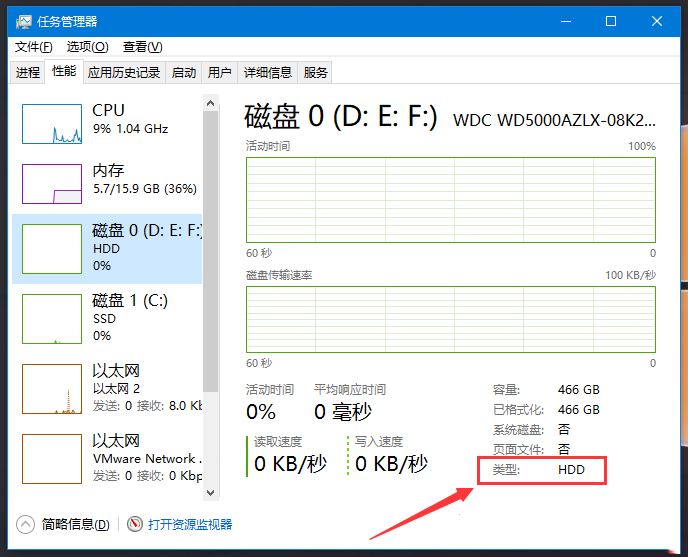Click the 简略信息 collapse chevron icon

27,524
